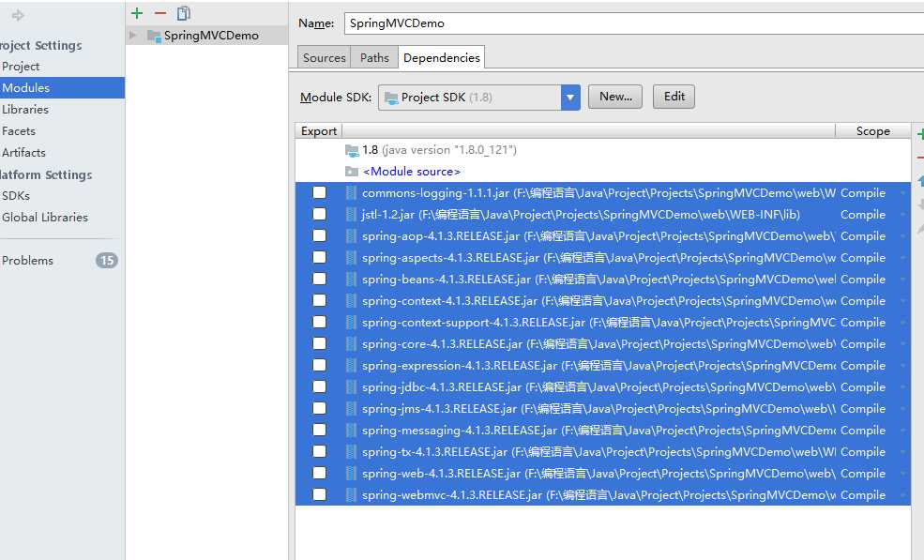Click the copy module icon

pyautogui.click(x=184, y=13)
